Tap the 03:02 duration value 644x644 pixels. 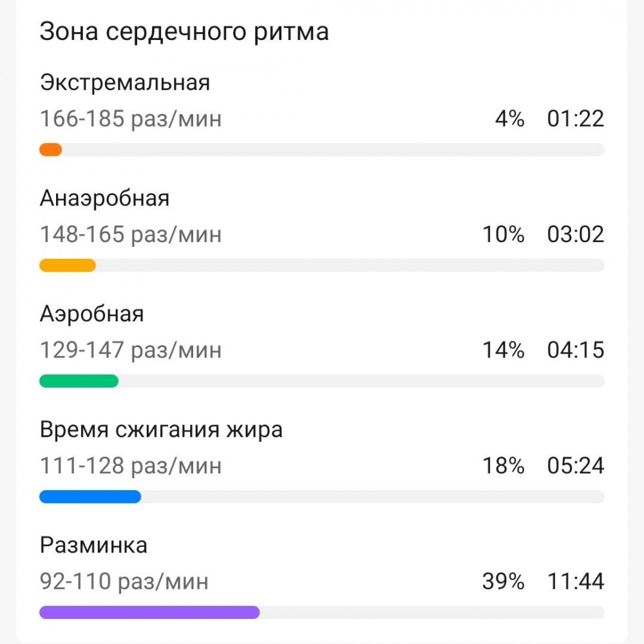click(575, 234)
